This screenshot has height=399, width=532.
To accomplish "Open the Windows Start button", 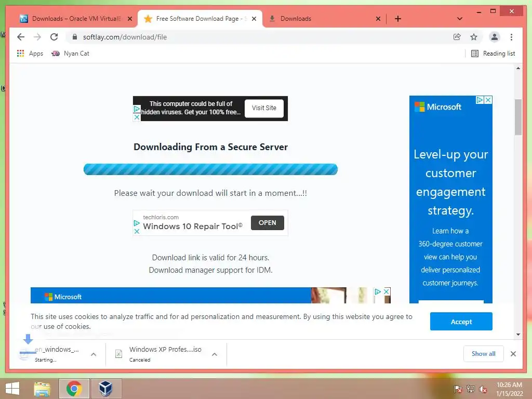I will point(12,389).
